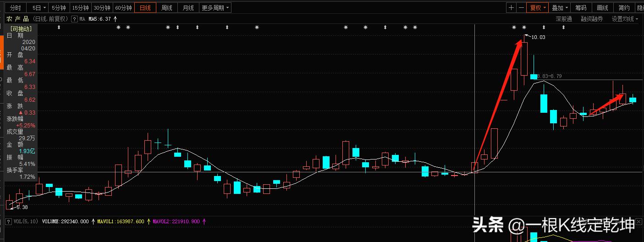Click the 融资融券 label

(592, 19)
